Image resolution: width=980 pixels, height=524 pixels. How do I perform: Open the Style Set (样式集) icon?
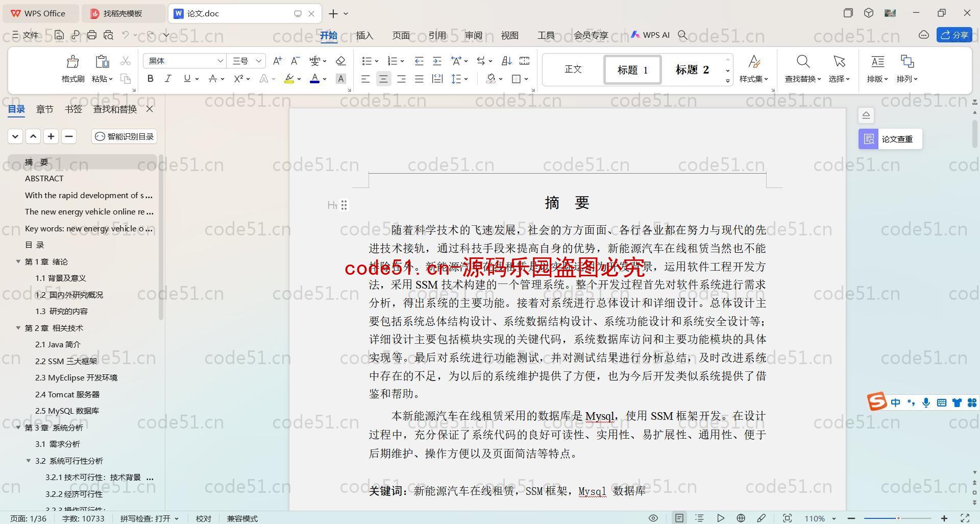click(754, 62)
